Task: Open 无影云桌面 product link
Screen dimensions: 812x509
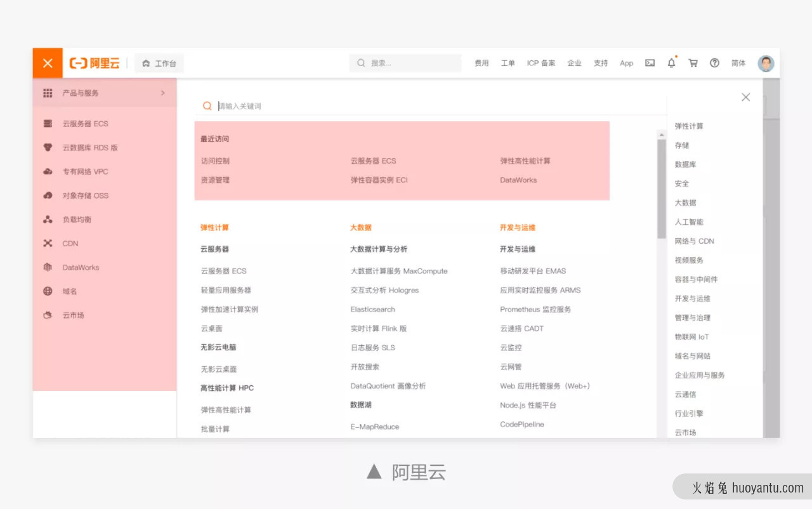Action: pyautogui.click(x=219, y=369)
